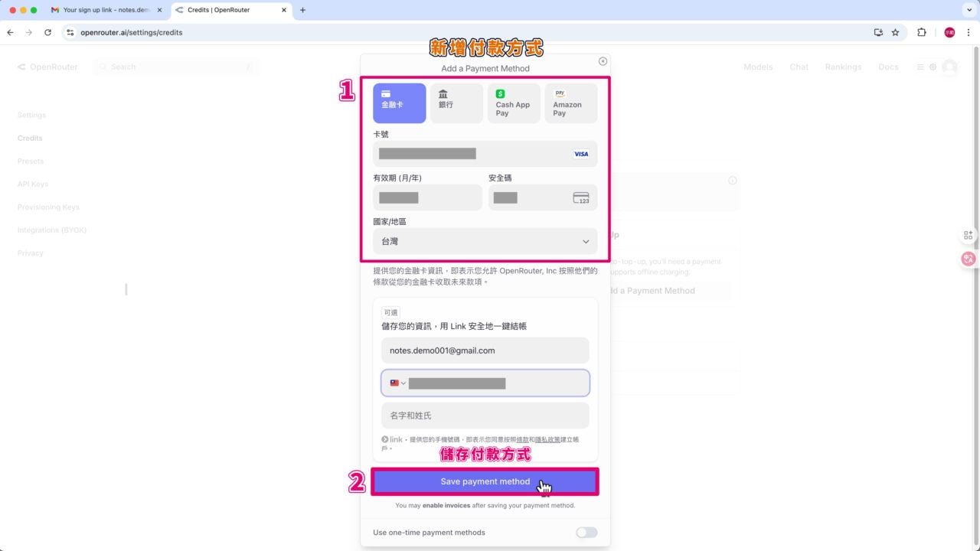The height and width of the screenshot is (551, 980).
Task: Open Docs in top navigation
Action: click(x=888, y=67)
